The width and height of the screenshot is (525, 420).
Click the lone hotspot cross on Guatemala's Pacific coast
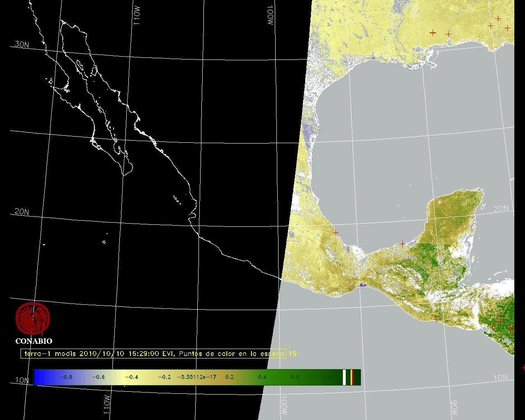pyautogui.click(x=436, y=319)
